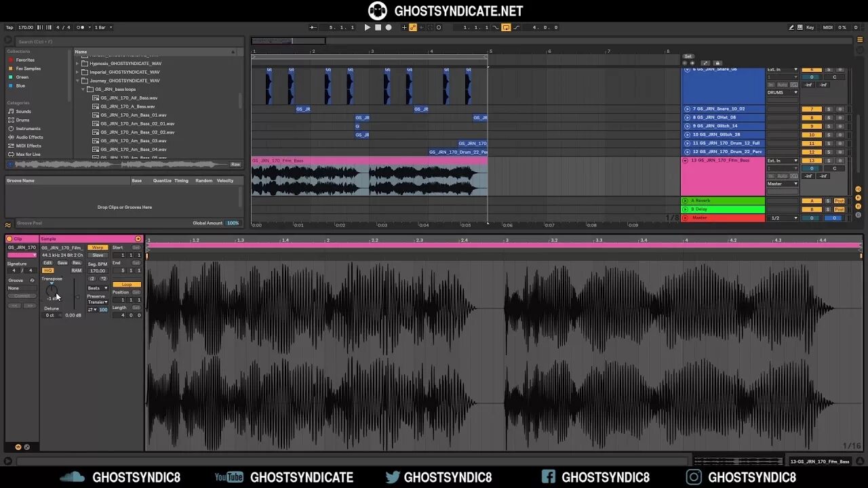Toggle the Warp button
The height and width of the screenshot is (488, 868).
98,247
